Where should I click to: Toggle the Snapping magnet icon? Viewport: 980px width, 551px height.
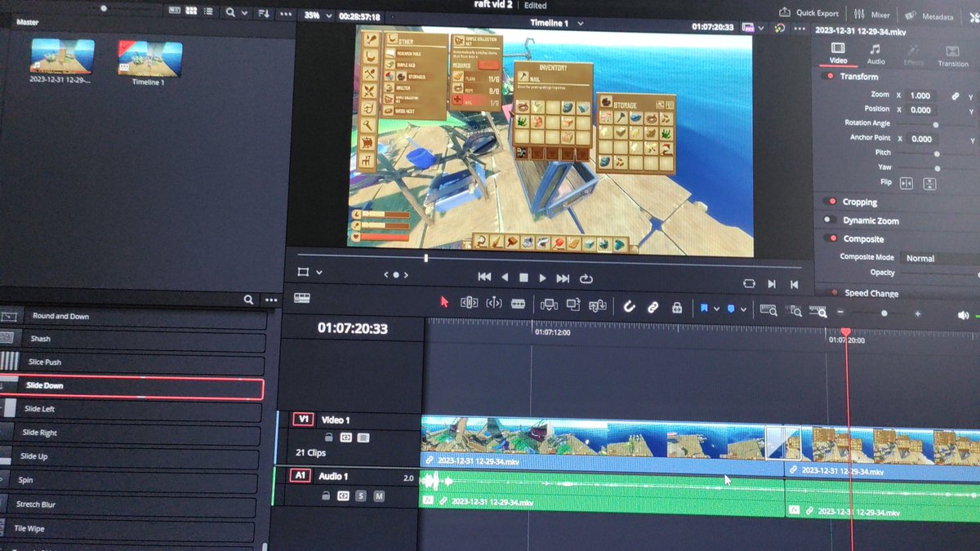coord(630,307)
